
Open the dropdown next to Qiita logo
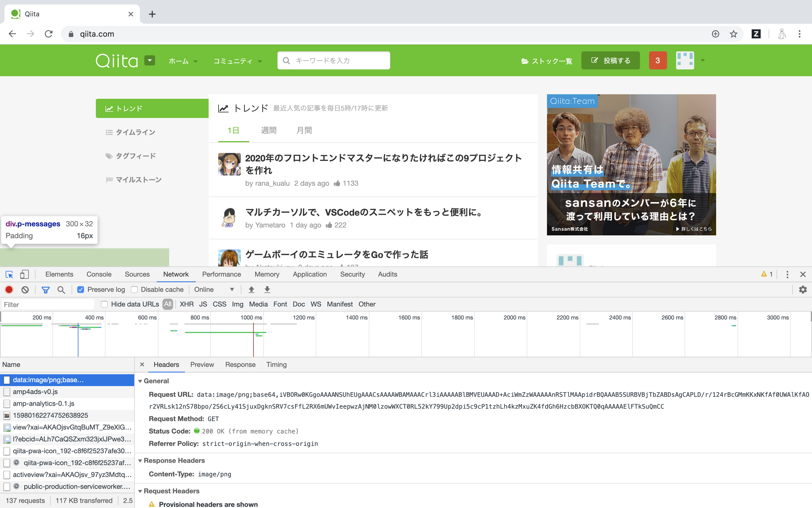pyautogui.click(x=150, y=60)
